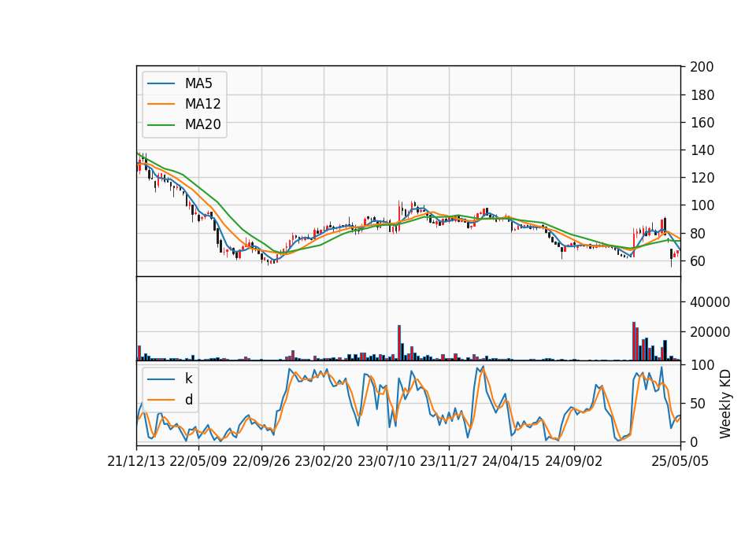Screen dimensions: 756x543
Task: Click the 21/12/13 date label
Action: pyautogui.click(x=136, y=462)
